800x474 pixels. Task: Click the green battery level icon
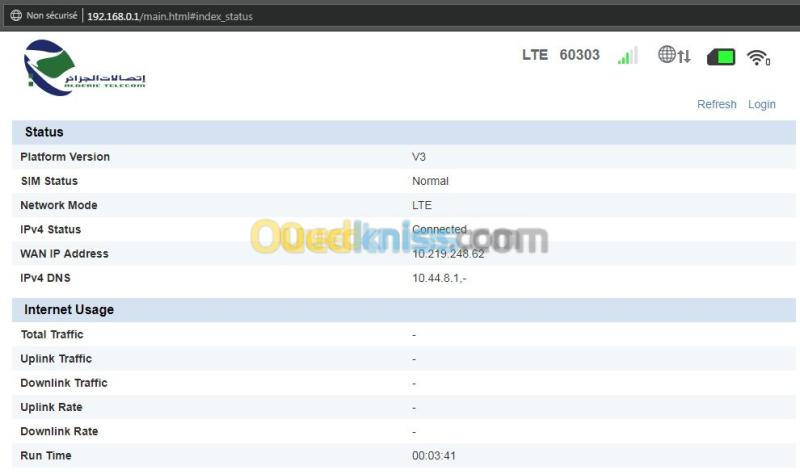tap(721, 57)
